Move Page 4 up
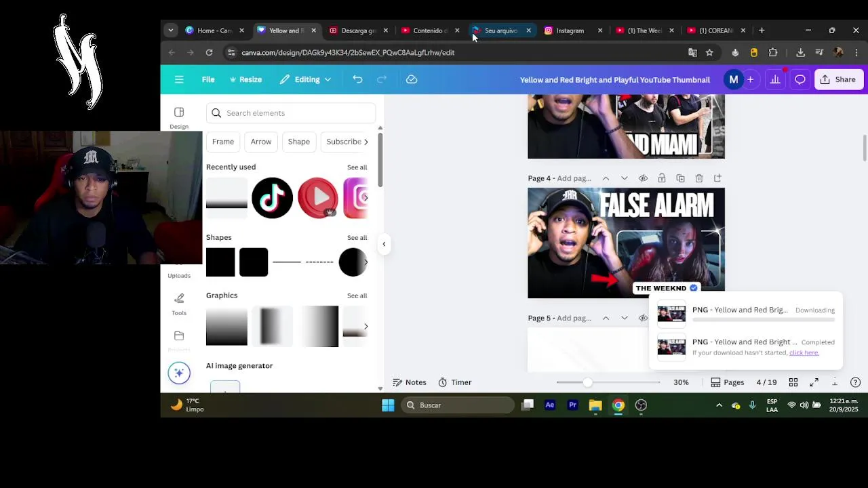Screen dimensions: 868x488 click(x=606, y=178)
